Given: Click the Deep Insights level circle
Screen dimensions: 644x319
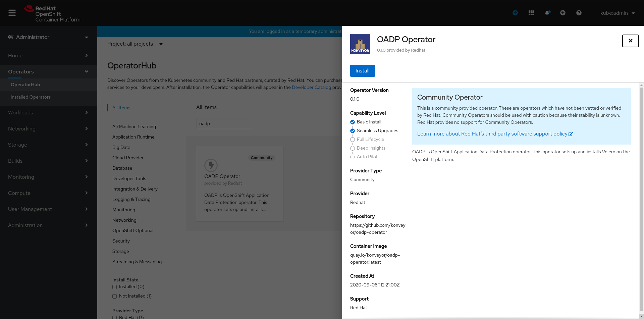Looking at the screenshot, I should click(353, 148).
